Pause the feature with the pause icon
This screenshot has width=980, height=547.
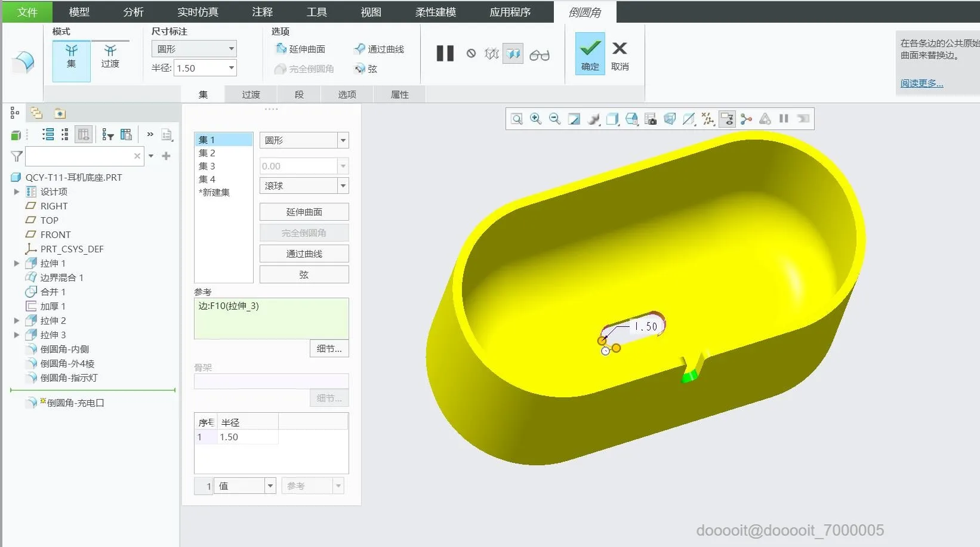coord(445,54)
